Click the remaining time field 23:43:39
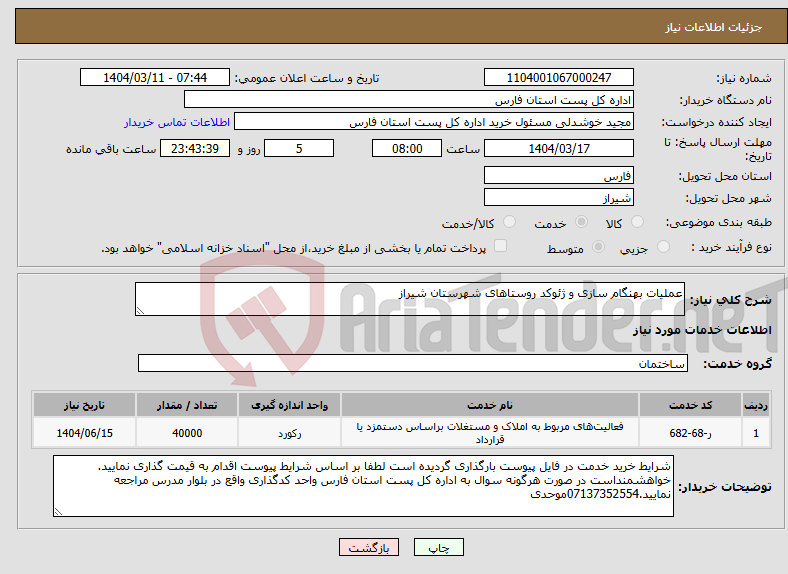The width and height of the screenshot is (788, 574). pos(195,148)
